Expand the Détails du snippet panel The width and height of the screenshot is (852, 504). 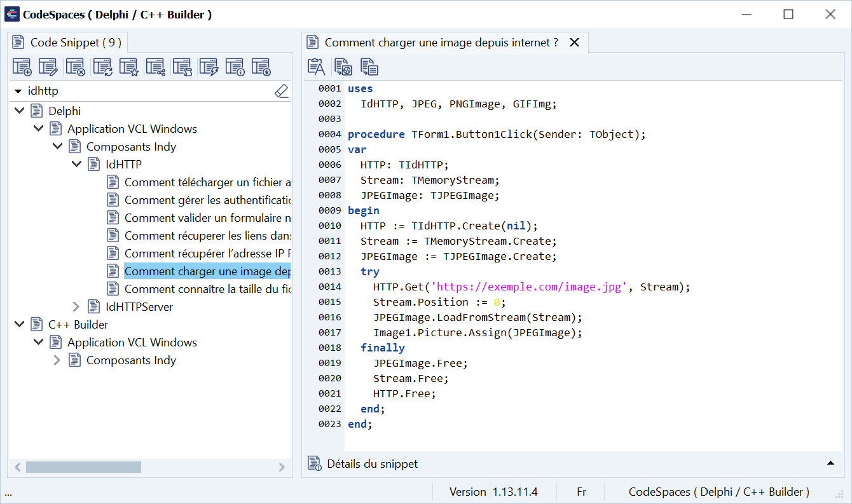pyautogui.click(x=830, y=463)
